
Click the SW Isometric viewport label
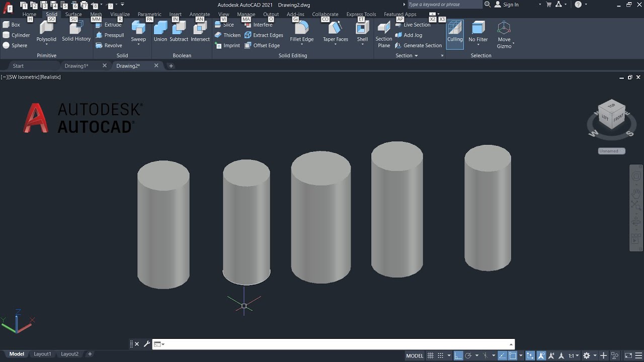coord(24,77)
